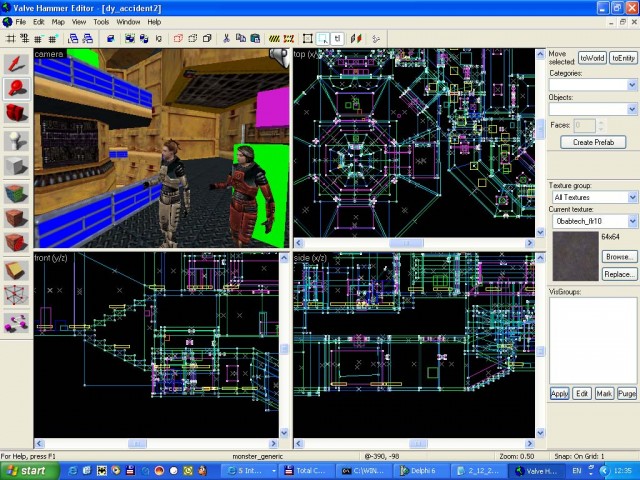Image resolution: width=640 pixels, height=480 pixels.
Task: Open the Window menu
Action: [x=128, y=22]
